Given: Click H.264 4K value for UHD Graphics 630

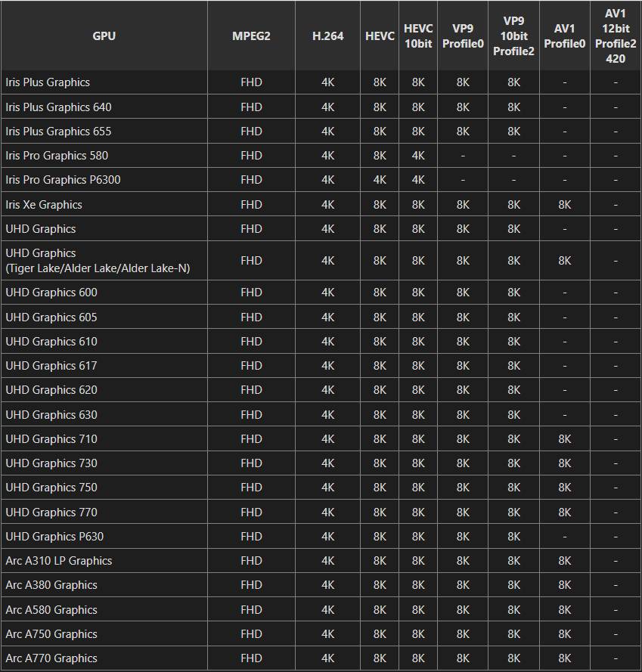Looking at the screenshot, I should [x=327, y=415].
